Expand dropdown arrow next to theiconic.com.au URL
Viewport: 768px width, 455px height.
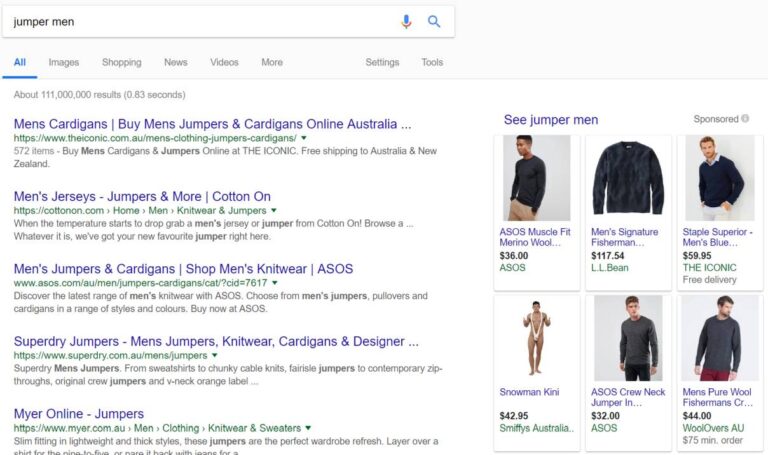pos(304,138)
